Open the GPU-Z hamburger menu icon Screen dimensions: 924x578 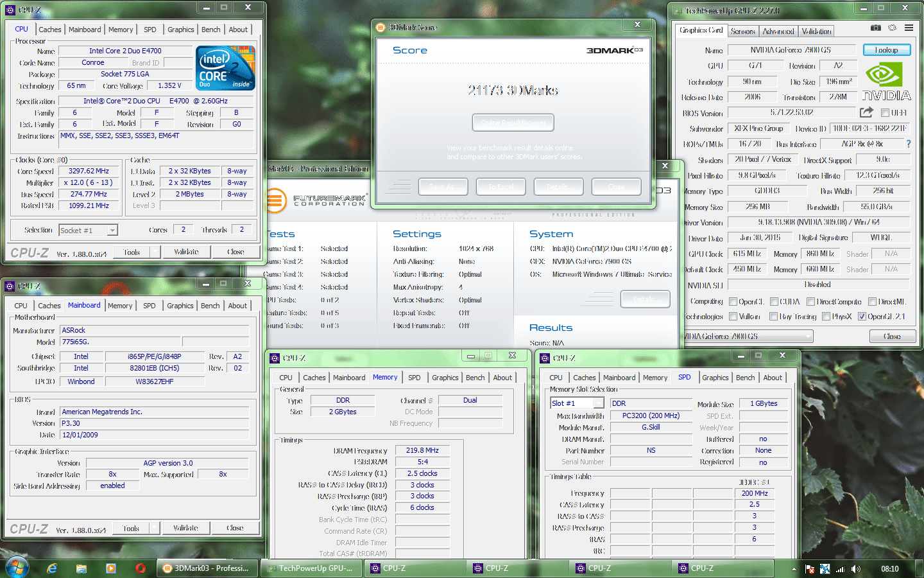click(x=909, y=28)
